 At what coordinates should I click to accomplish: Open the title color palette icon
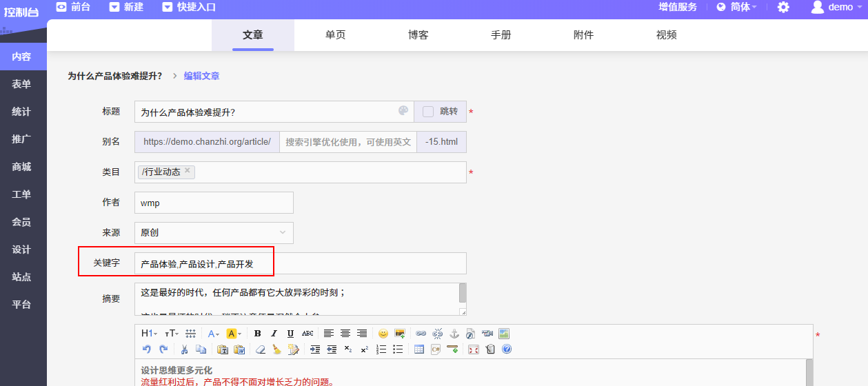[403, 111]
